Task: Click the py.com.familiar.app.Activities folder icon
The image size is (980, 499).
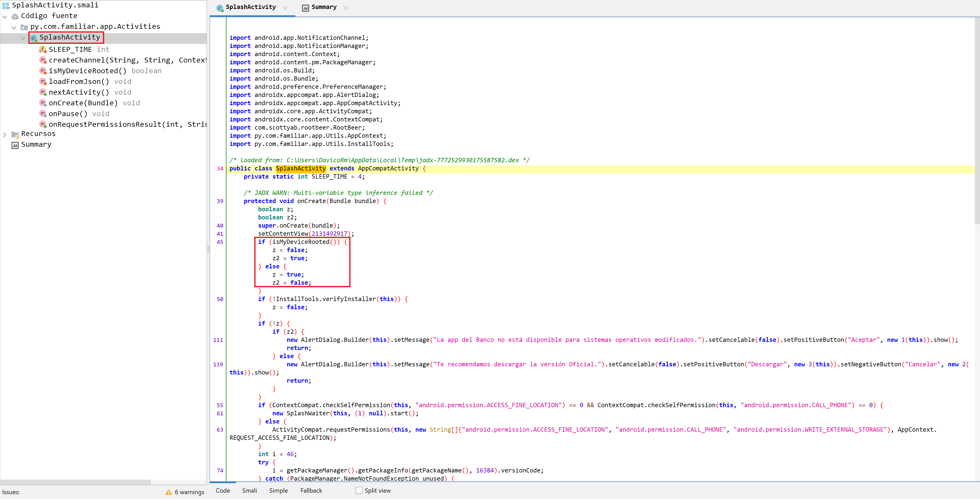Action: (24, 27)
